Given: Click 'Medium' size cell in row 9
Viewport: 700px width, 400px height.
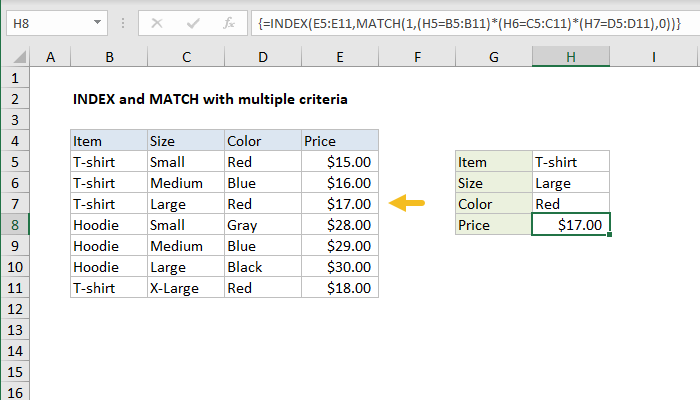Looking at the screenshot, I should pyautogui.click(x=186, y=246).
